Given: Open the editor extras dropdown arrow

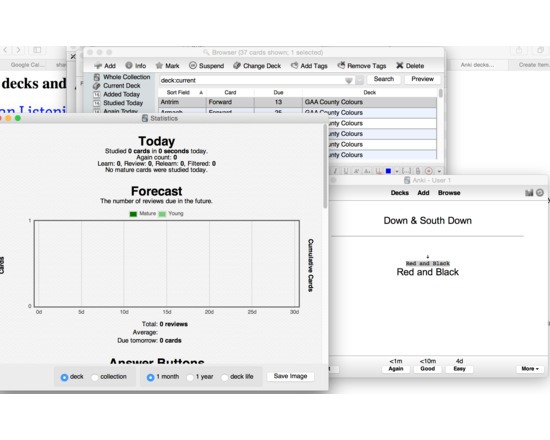Looking at the screenshot, I should tap(439, 172).
